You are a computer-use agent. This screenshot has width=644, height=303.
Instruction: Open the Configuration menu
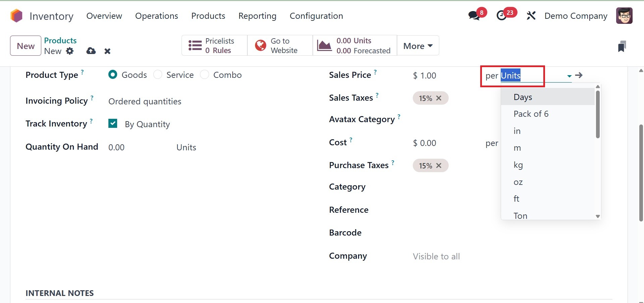pos(316,16)
